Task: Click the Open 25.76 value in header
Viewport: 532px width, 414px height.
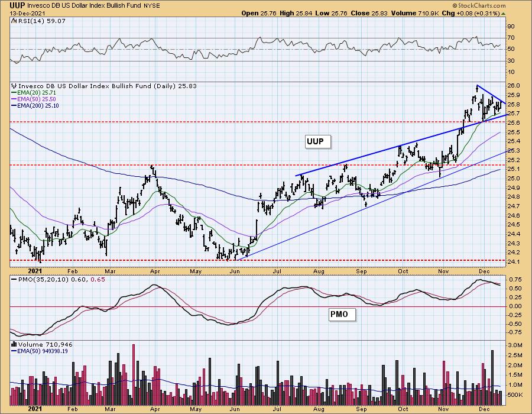Action: [259, 13]
